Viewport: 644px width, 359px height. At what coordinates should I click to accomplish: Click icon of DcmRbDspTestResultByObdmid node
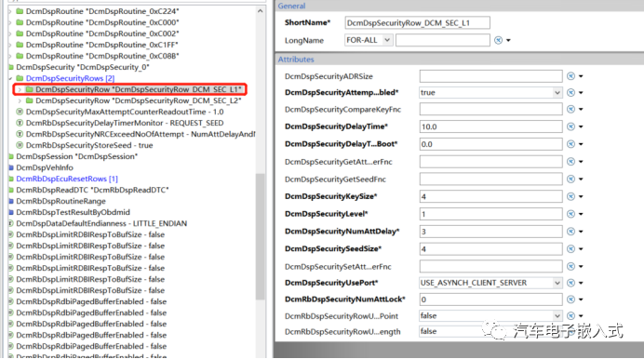coord(11,212)
